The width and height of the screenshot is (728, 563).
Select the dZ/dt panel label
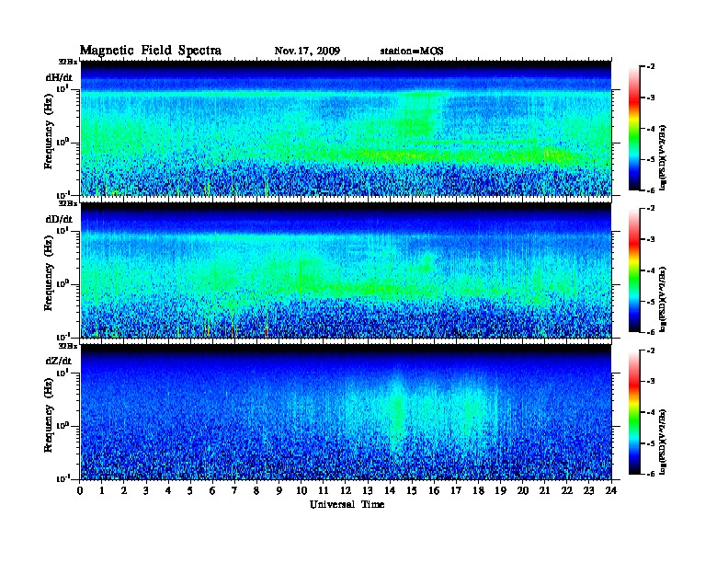pos(59,361)
